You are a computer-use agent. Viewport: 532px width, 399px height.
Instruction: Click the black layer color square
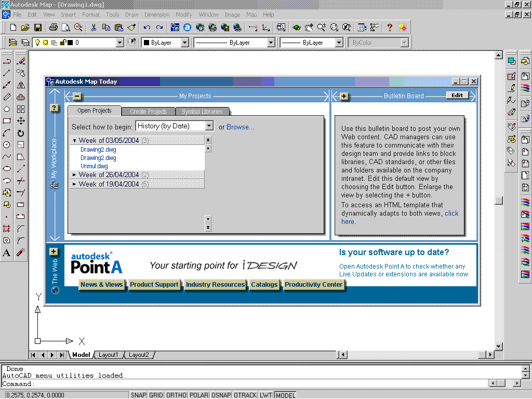coord(70,43)
